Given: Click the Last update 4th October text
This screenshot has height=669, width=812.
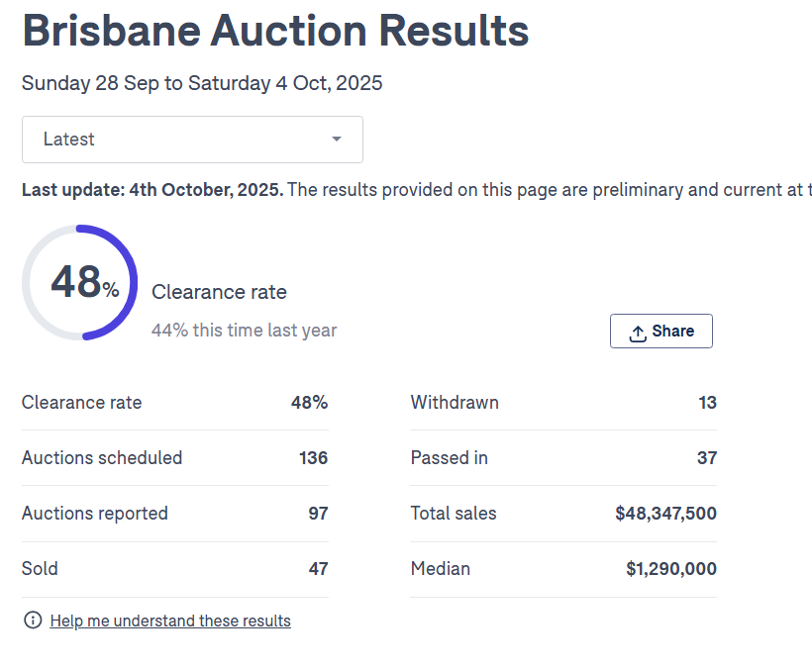Looking at the screenshot, I should tap(152, 190).
